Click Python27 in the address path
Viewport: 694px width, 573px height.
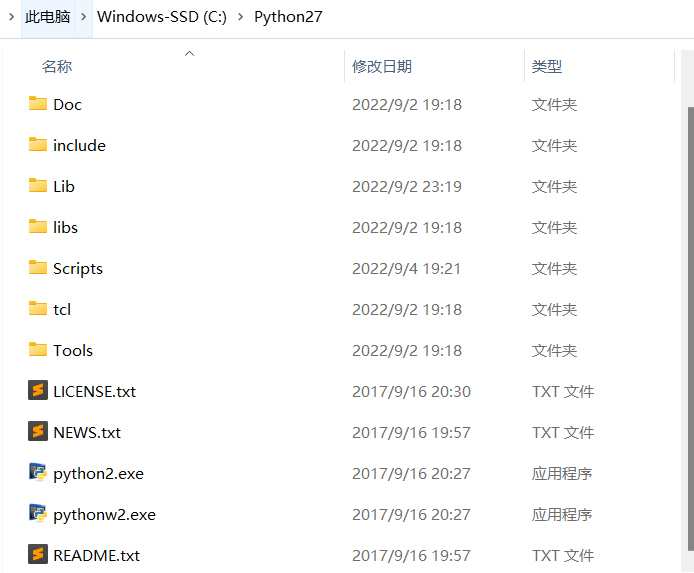tap(288, 17)
